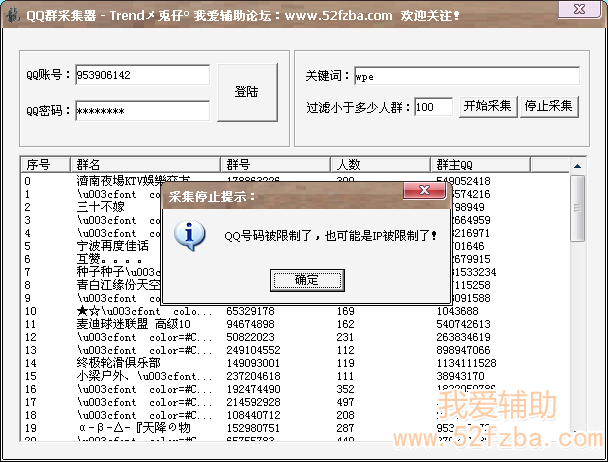Close the main QQ群采集器 window
This screenshot has width=608, height=462.
(x=580, y=9)
